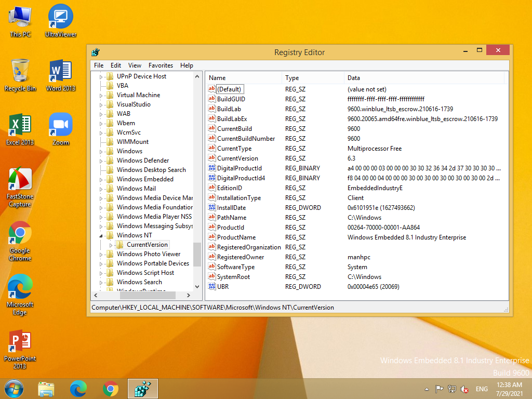This screenshot has height=399, width=532.
Task: Open the UltraViewer desktop icon
Action: point(61,17)
